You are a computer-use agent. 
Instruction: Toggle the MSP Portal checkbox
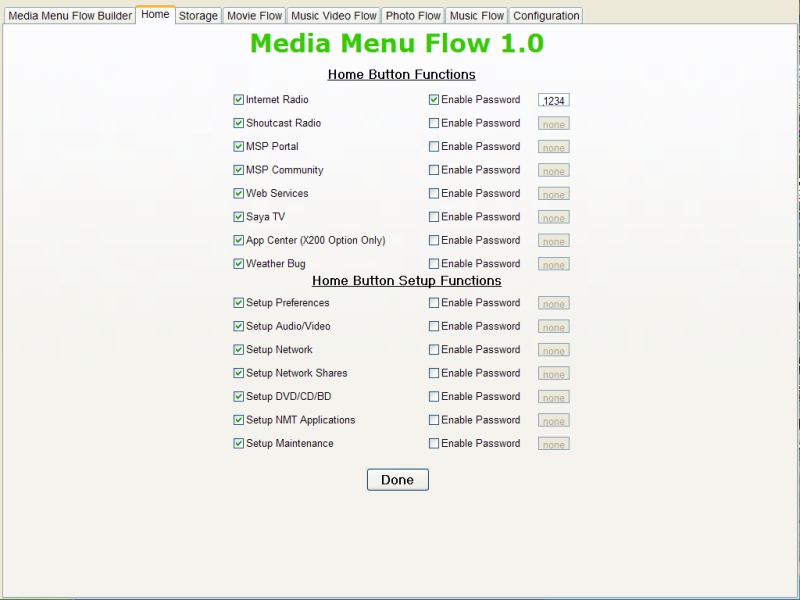(x=239, y=147)
